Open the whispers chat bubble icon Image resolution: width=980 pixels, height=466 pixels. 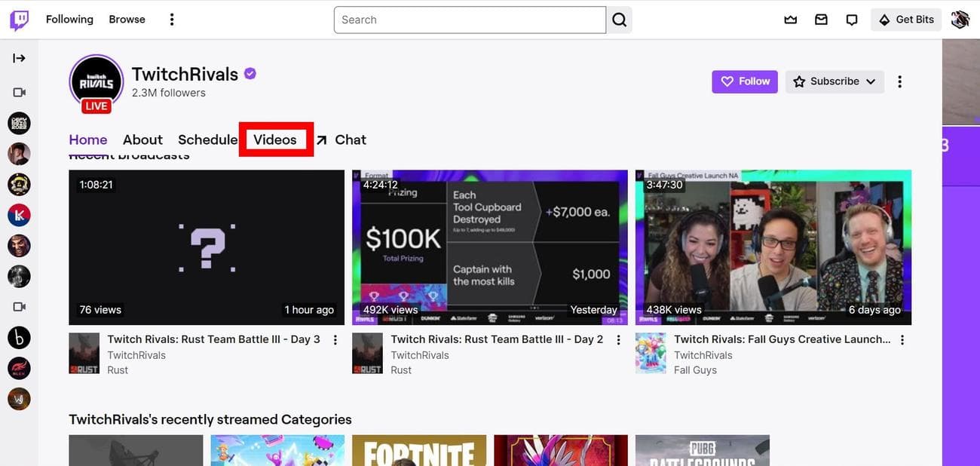[852, 20]
